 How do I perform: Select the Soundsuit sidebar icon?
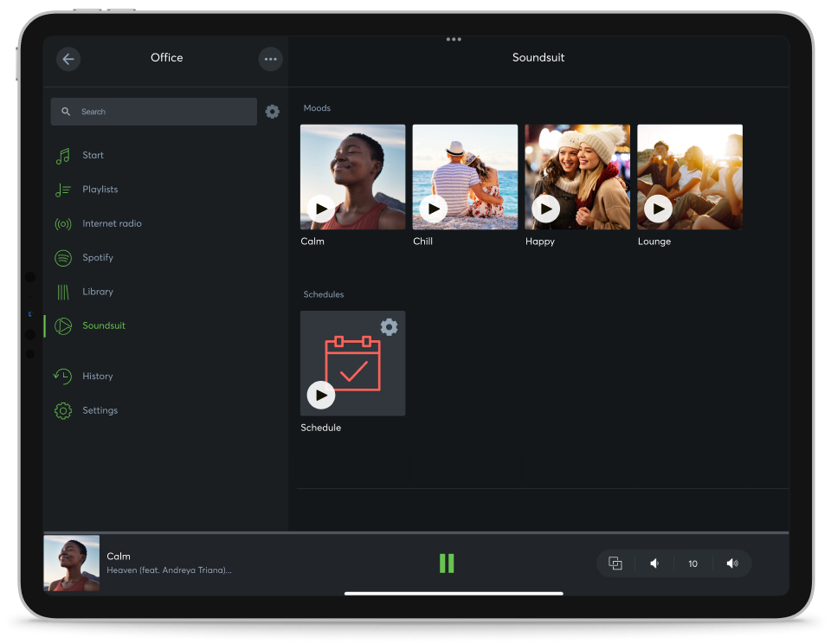(62, 325)
